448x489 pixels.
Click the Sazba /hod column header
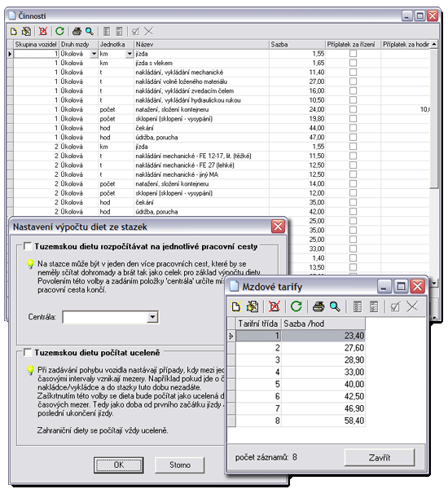click(323, 324)
